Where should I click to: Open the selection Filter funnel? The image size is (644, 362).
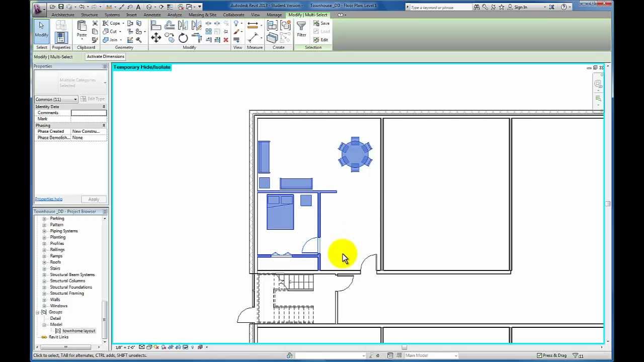301,29
